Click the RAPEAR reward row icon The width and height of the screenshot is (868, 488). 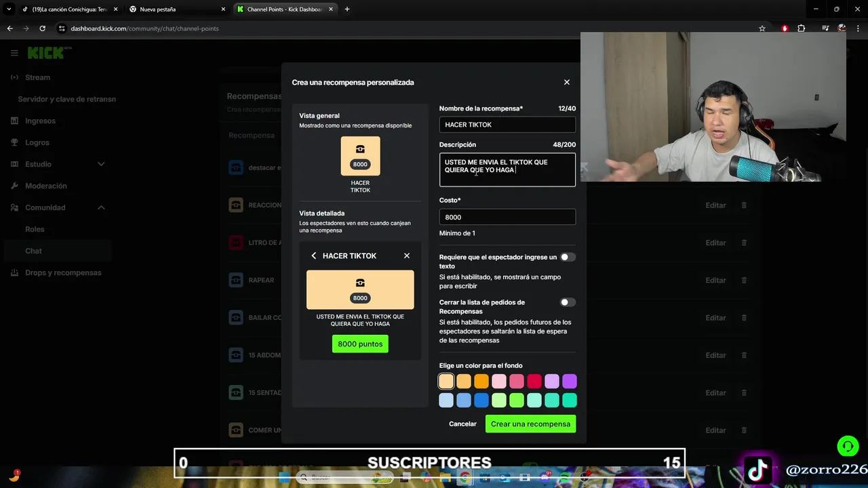(x=235, y=280)
